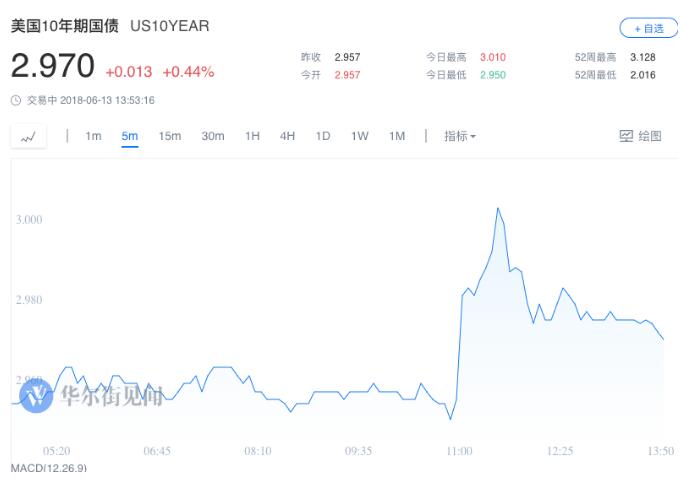Click the clock icon beside trading time

pyautogui.click(x=15, y=100)
